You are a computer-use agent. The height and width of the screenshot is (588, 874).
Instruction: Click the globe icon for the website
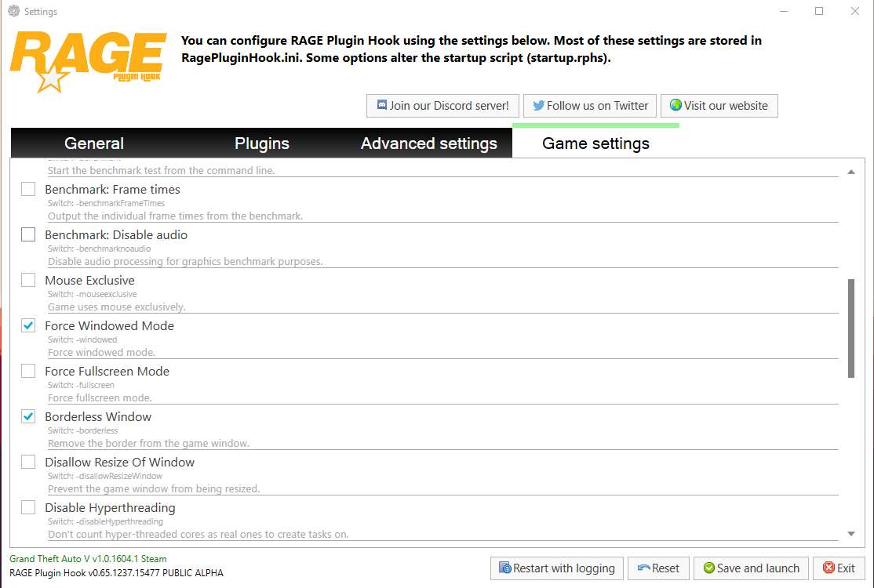click(675, 106)
